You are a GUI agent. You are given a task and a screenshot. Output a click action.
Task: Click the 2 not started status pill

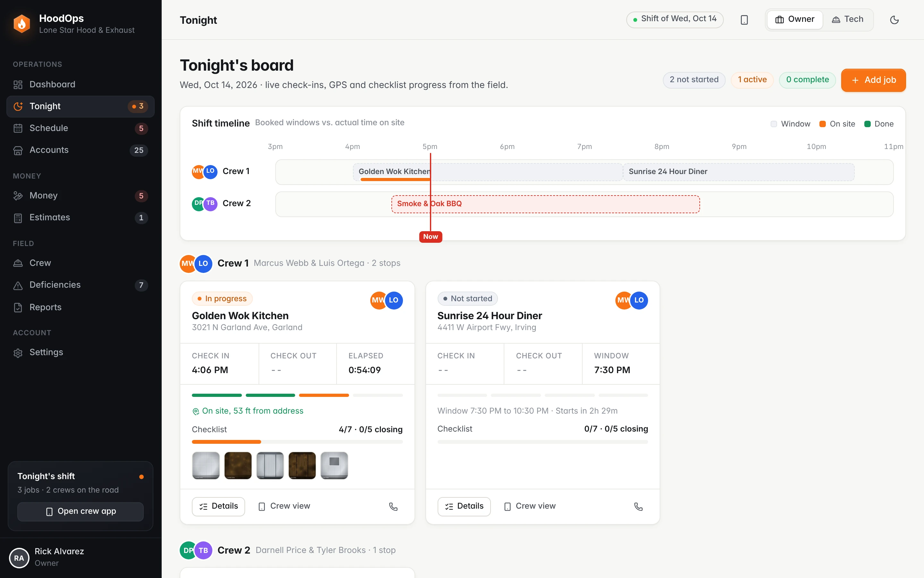click(694, 80)
